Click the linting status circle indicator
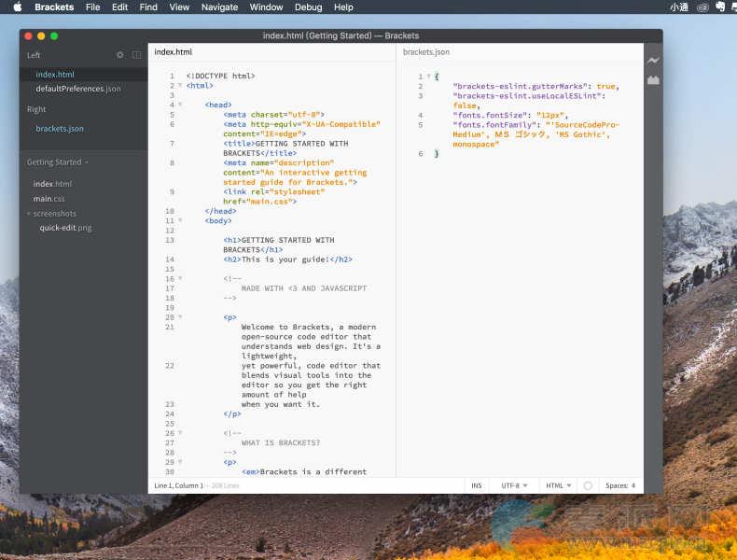Viewport: 737px width, 560px height. [x=588, y=485]
